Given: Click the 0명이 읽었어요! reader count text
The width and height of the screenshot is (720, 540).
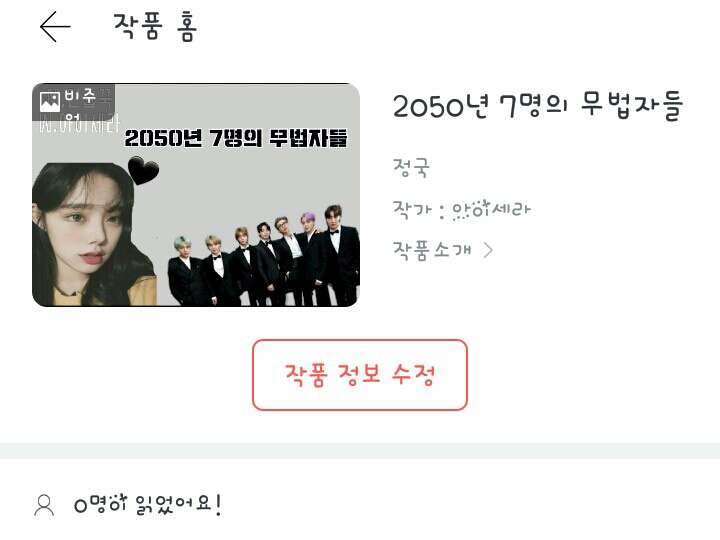Looking at the screenshot, I should click(x=148, y=505).
